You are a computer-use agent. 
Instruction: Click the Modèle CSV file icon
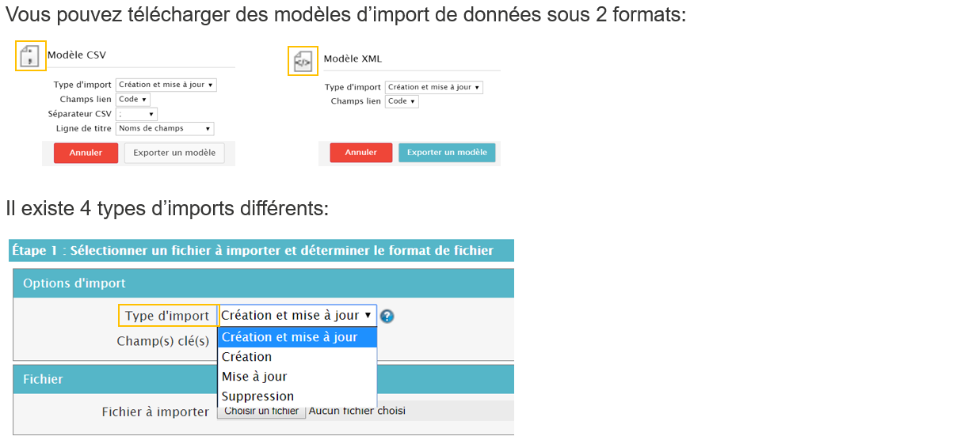(x=31, y=55)
